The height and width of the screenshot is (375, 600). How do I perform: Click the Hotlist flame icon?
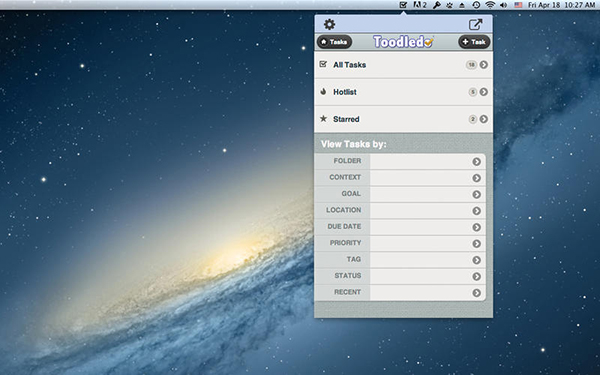pos(323,91)
